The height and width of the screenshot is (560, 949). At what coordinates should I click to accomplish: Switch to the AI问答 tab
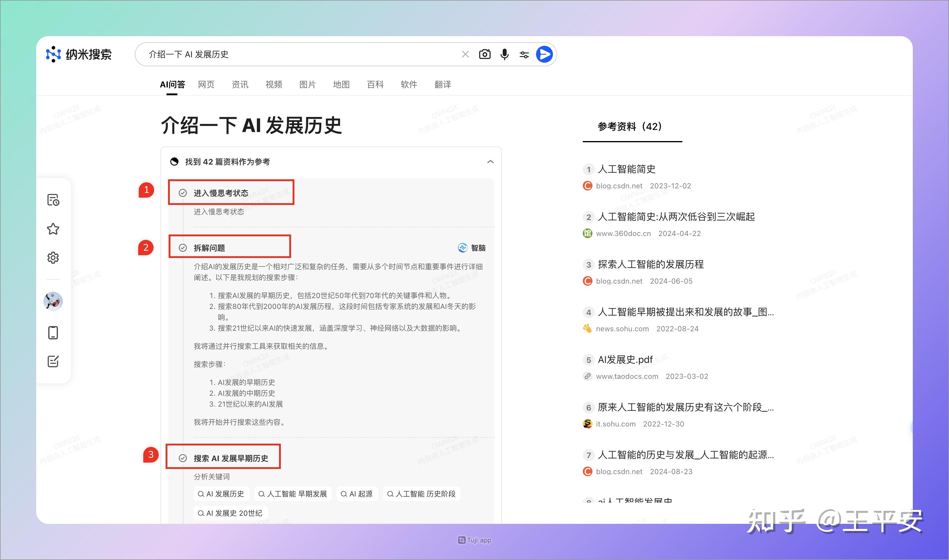(172, 84)
